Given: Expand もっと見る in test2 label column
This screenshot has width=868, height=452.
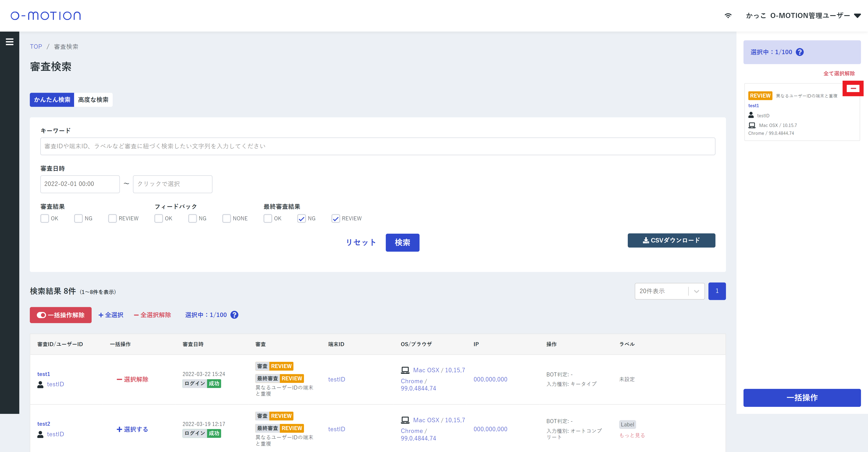Looking at the screenshot, I should (632, 435).
